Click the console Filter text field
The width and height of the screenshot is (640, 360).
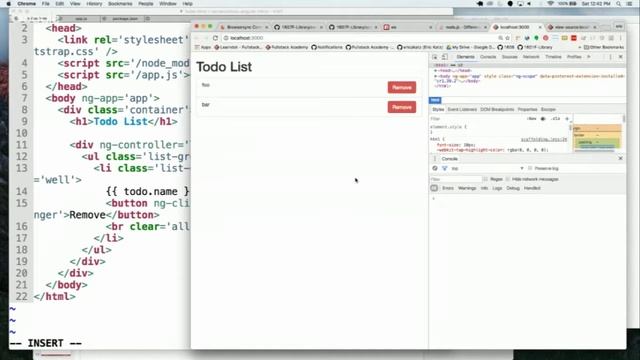coord(456,179)
